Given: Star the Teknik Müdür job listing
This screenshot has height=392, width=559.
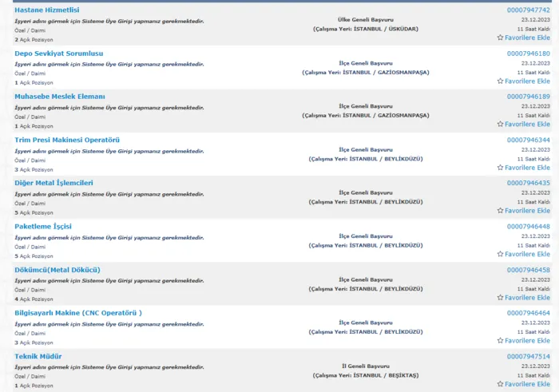Looking at the screenshot, I should (x=501, y=384).
